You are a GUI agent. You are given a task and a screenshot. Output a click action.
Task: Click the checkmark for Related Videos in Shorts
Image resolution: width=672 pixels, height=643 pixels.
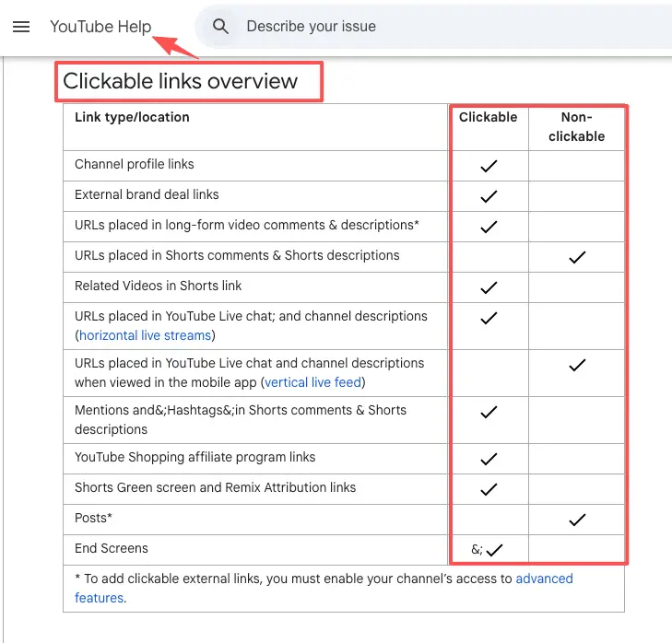[489, 287]
